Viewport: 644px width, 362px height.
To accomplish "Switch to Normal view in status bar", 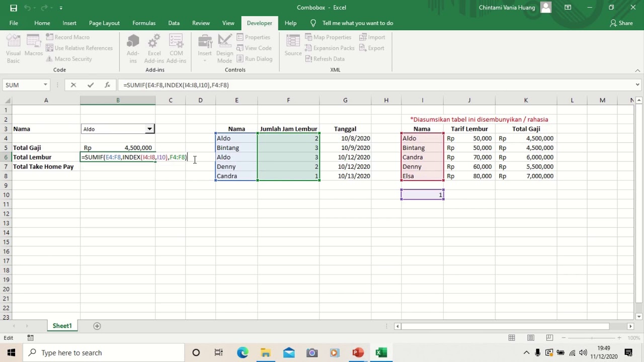I will click(512, 338).
